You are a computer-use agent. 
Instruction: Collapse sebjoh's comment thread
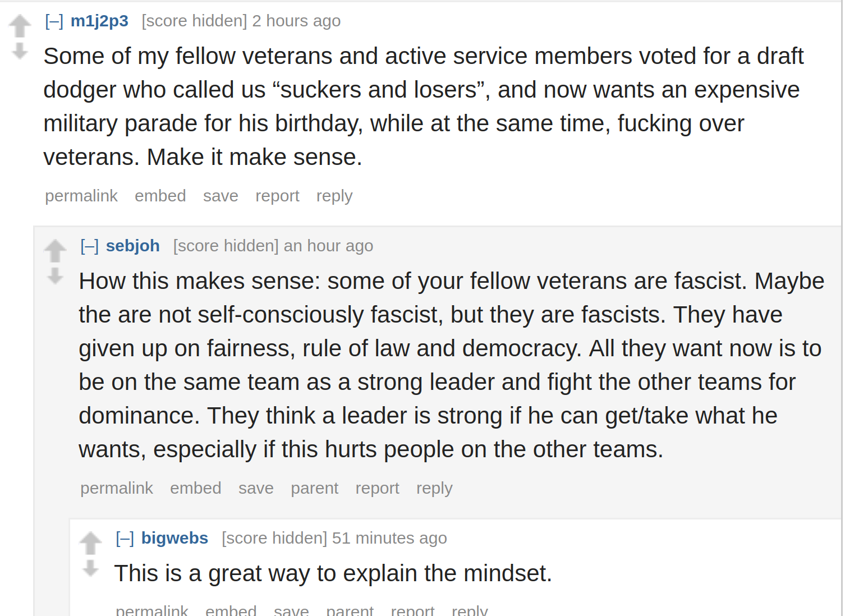(x=89, y=246)
